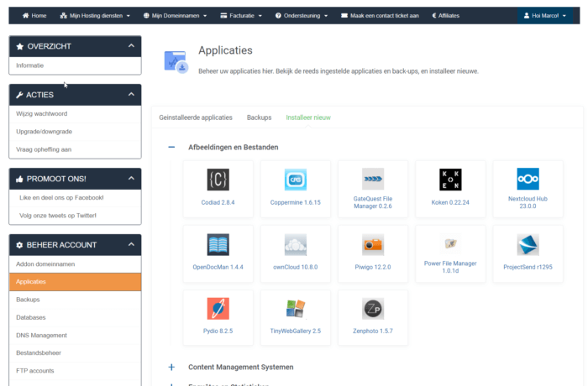Image resolution: width=588 pixels, height=386 pixels.
Task: Collapse Afbeeldingen en Bestanden with minus
Action: [171, 148]
